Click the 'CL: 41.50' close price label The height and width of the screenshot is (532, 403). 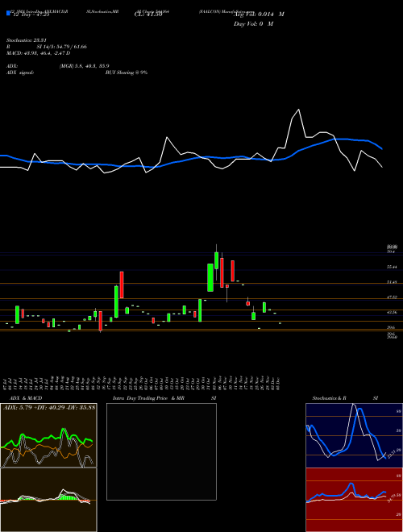pos(148,15)
